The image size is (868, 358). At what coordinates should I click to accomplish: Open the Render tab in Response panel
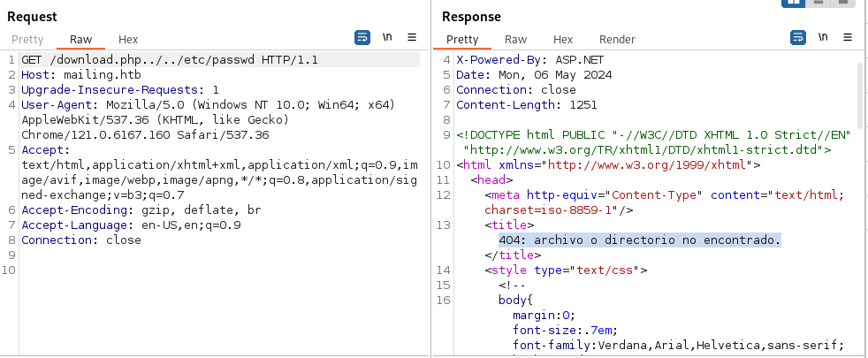pos(617,39)
